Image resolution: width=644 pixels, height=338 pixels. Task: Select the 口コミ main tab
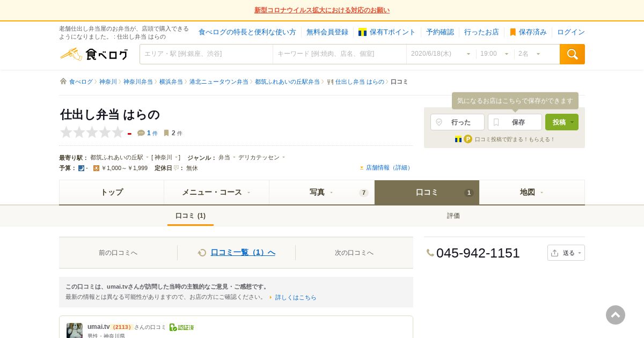pos(427,192)
